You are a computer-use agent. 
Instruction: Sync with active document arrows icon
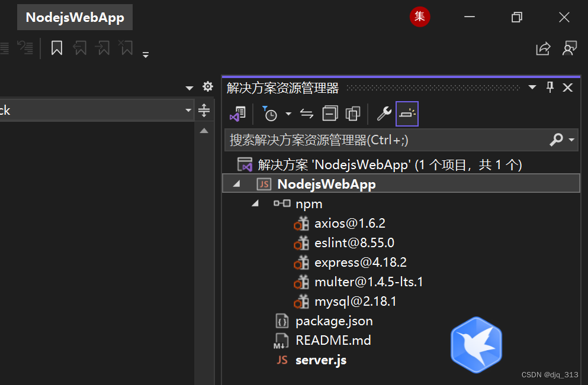(307, 114)
